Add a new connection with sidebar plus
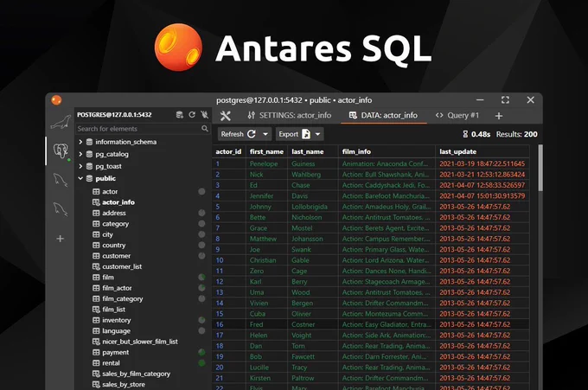The width and height of the screenshot is (588, 390). click(x=60, y=239)
